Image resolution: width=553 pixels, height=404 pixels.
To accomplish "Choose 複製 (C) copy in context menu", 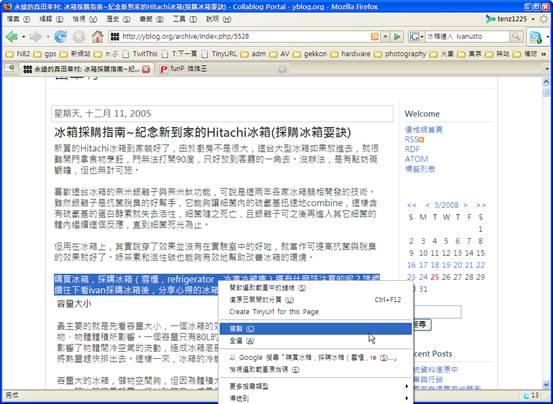I will coord(316,329).
